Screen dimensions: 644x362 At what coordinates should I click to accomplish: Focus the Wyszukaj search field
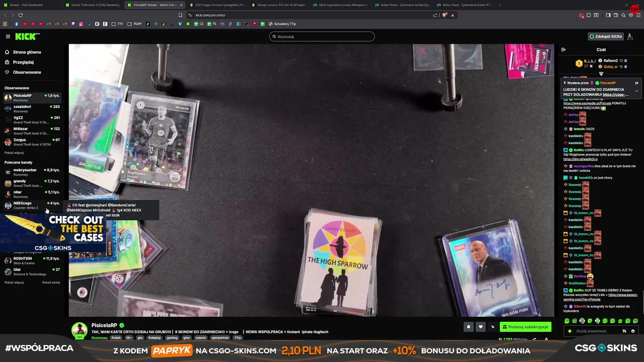322,36
